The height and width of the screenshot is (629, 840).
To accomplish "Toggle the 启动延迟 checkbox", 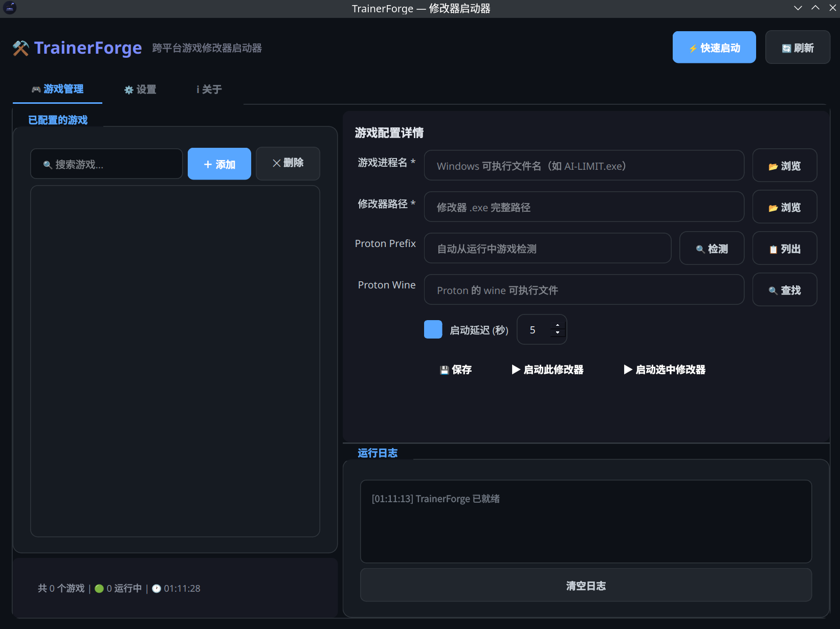I will (x=433, y=329).
